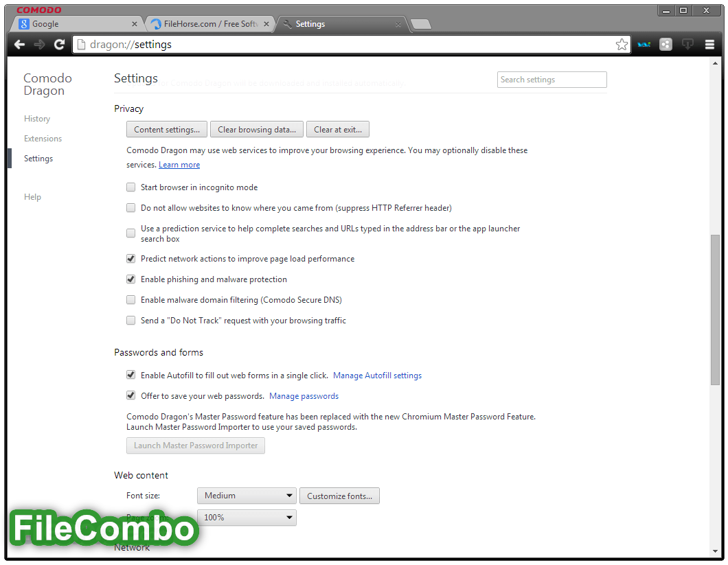Open the Page zoom 100% dropdown

[247, 517]
